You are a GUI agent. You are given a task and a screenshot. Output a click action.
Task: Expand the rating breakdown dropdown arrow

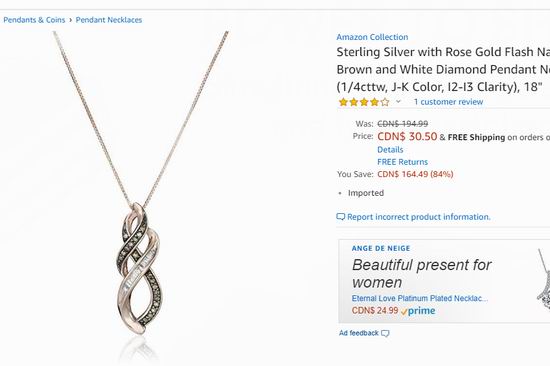tap(398, 102)
